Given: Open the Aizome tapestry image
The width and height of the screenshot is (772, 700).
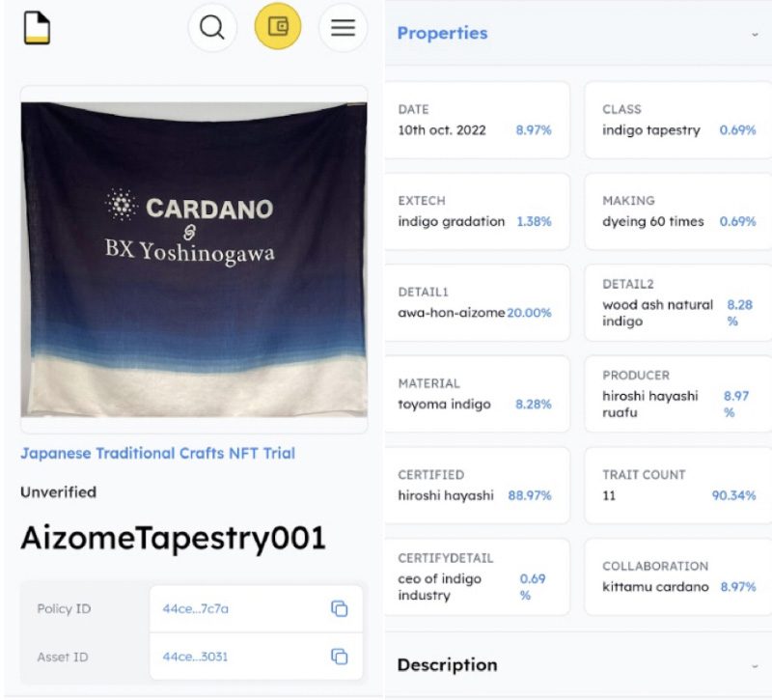Looking at the screenshot, I should 194,259.
